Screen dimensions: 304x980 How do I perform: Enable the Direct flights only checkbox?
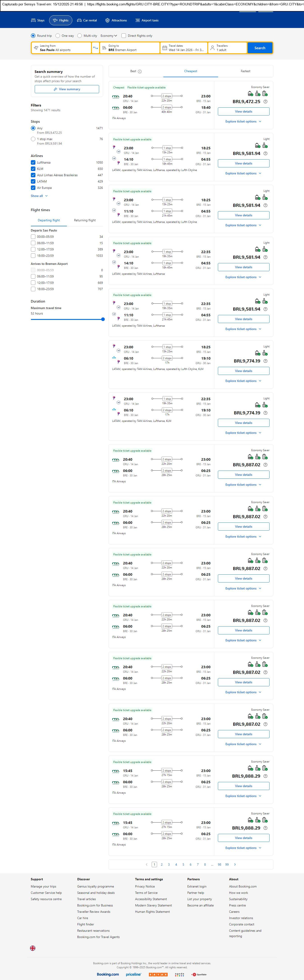pos(123,36)
